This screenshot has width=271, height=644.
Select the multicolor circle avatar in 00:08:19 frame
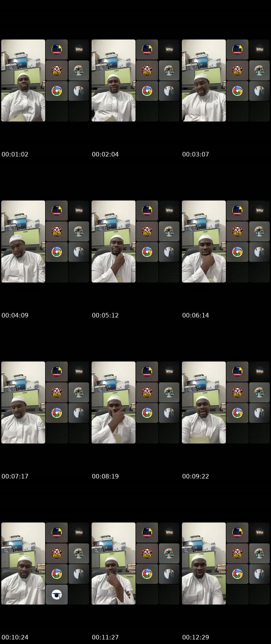[x=147, y=413]
